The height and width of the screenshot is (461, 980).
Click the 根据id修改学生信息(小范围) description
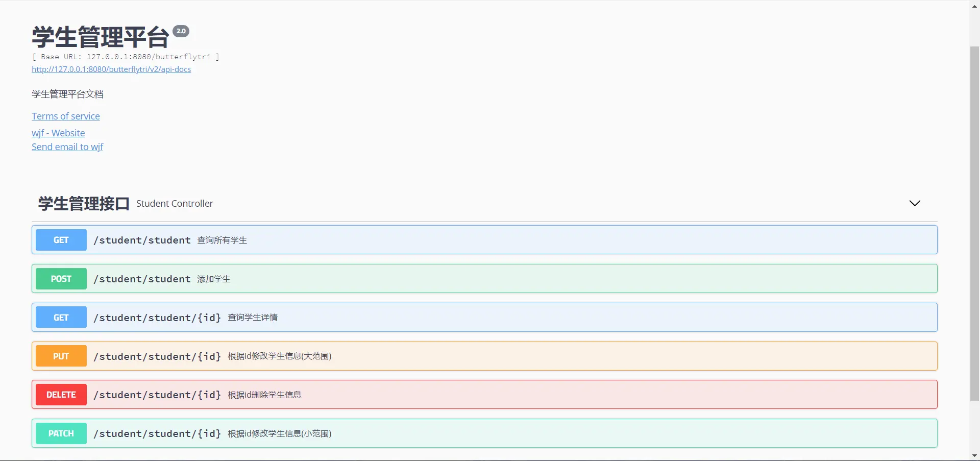click(280, 433)
